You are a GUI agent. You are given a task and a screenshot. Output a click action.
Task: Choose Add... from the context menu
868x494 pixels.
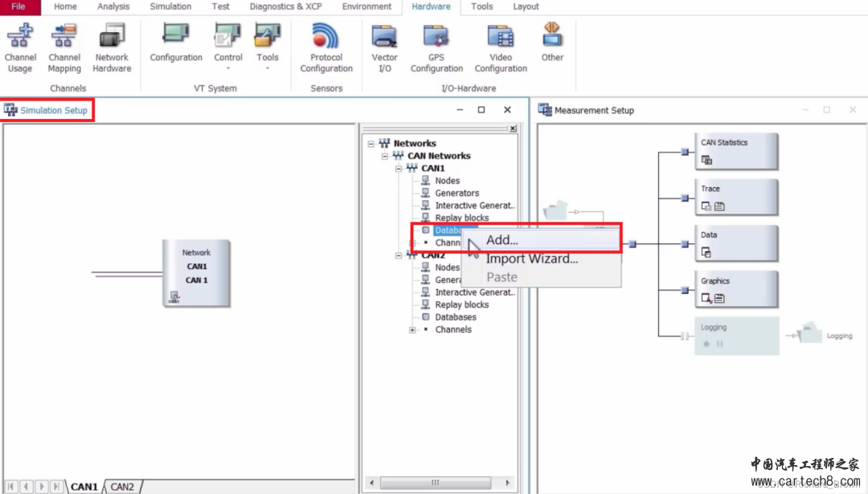click(x=502, y=240)
